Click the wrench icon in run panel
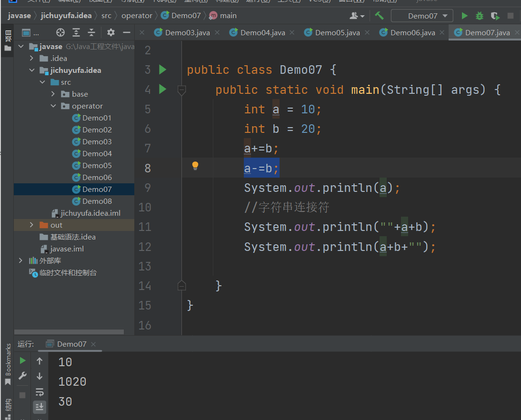Image resolution: width=521 pixels, height=420 pixels. [22, 376]
